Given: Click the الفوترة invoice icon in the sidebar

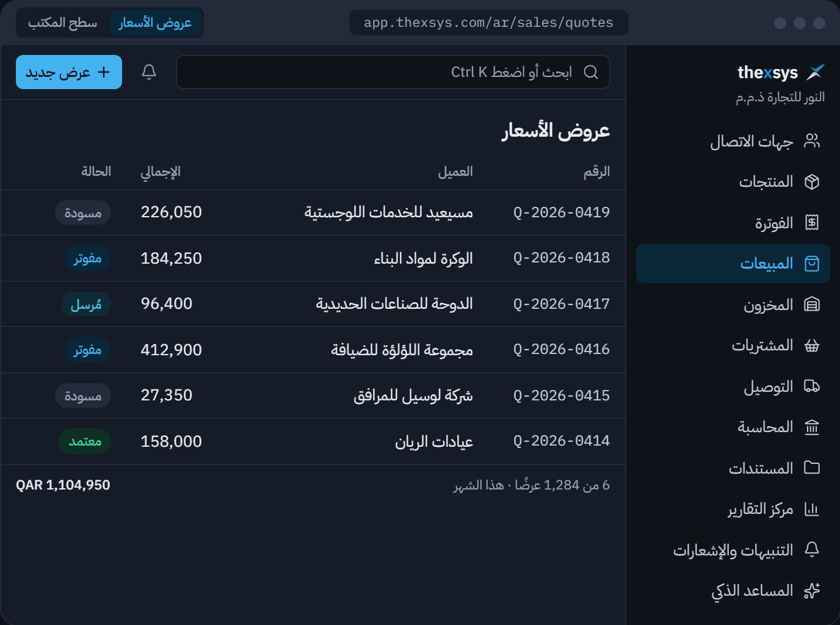Looking at the screenshot, I should click(812, 223).
